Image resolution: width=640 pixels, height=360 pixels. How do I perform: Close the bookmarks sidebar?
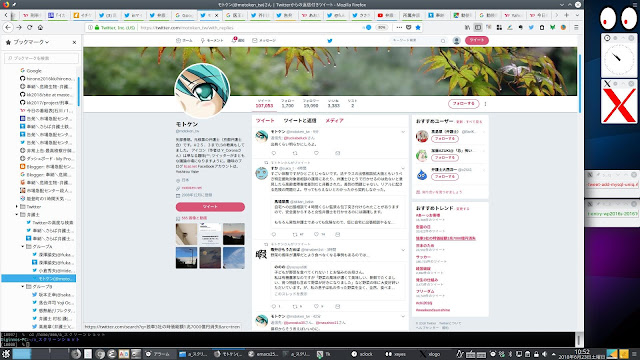(74, 42)
